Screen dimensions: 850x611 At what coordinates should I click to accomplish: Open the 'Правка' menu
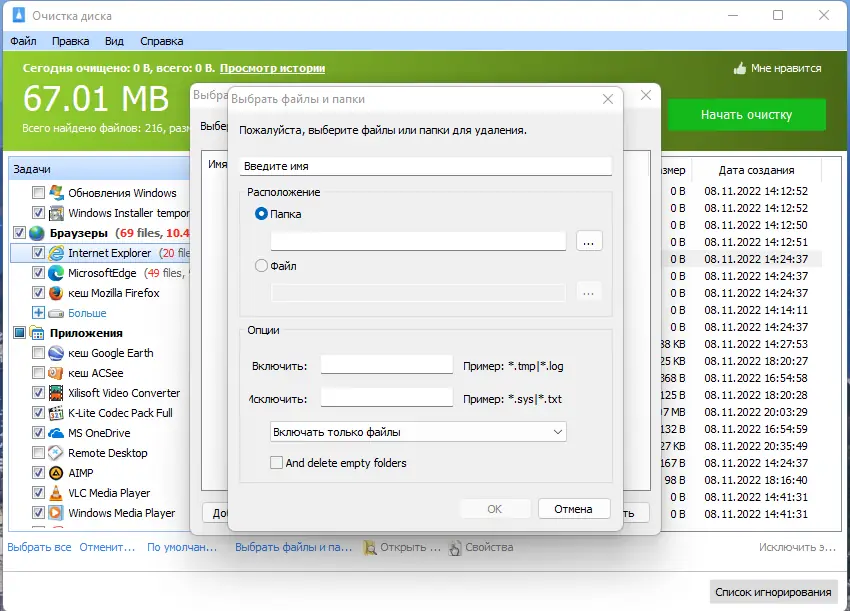coord(70,41)
